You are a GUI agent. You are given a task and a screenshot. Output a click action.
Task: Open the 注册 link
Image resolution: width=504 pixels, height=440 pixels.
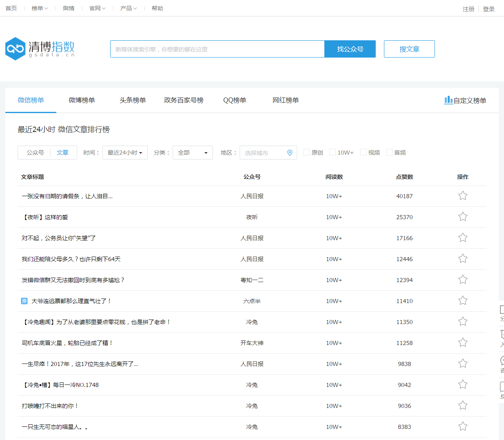[x=469, y=9]
